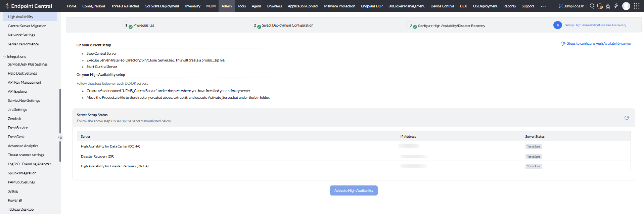Open Threat scanner settings
The height and width of the screenshot is (214, 644).
point(26,155)
